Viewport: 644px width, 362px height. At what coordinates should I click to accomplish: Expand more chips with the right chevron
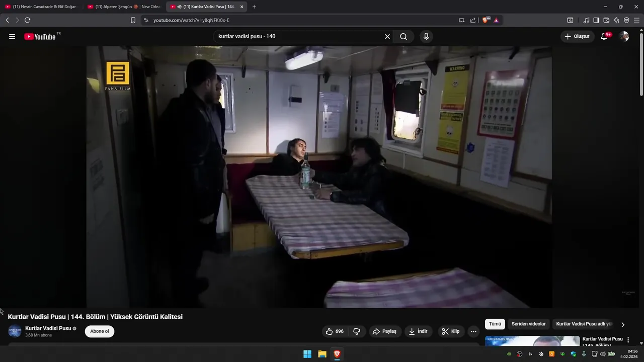pyautogui.click(x=623, y=325)
